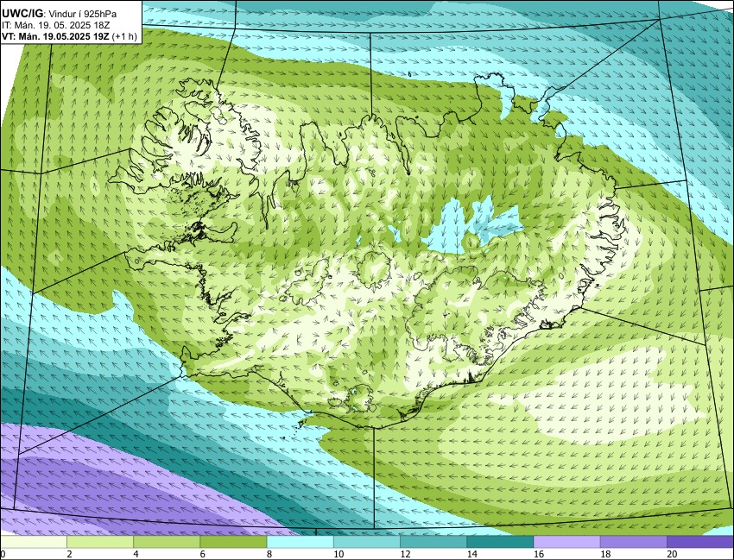Click the dark purple above-20 legend swatch
The height and width of the screenshot is (560, 734).
(699, 542)
